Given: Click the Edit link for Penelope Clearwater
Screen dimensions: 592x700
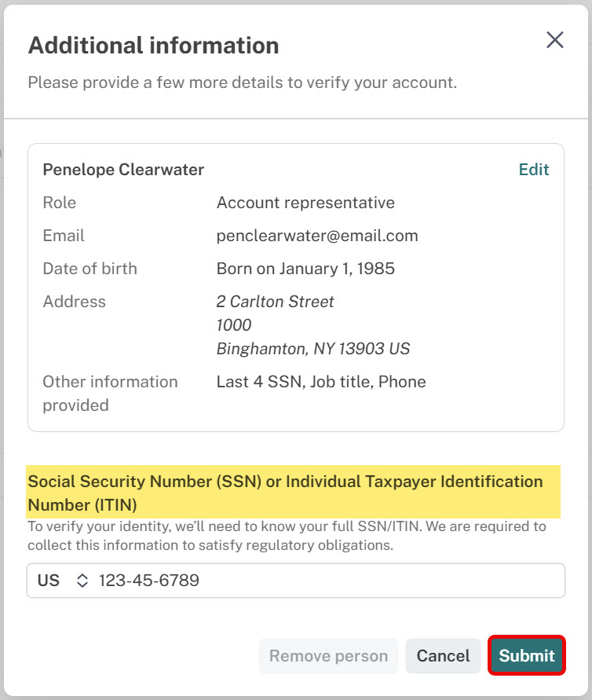Looking at the screenshot, I should coord(534,170).
